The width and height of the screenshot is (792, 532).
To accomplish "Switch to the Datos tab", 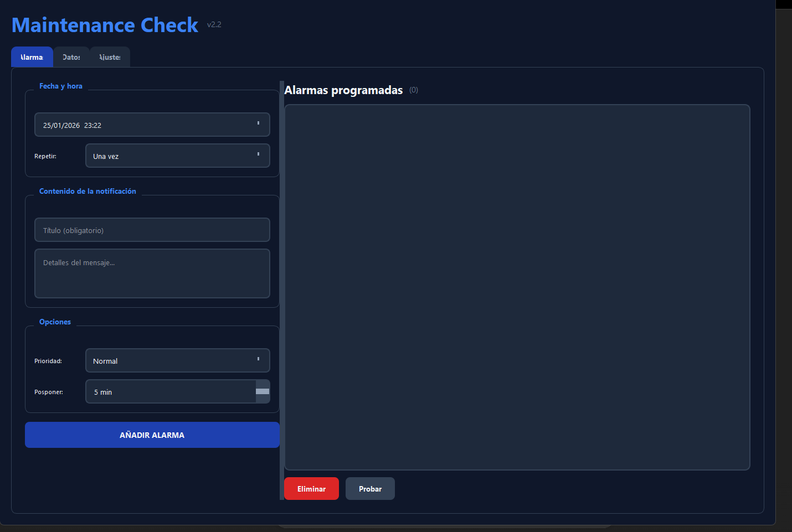I will pos(71,57).
